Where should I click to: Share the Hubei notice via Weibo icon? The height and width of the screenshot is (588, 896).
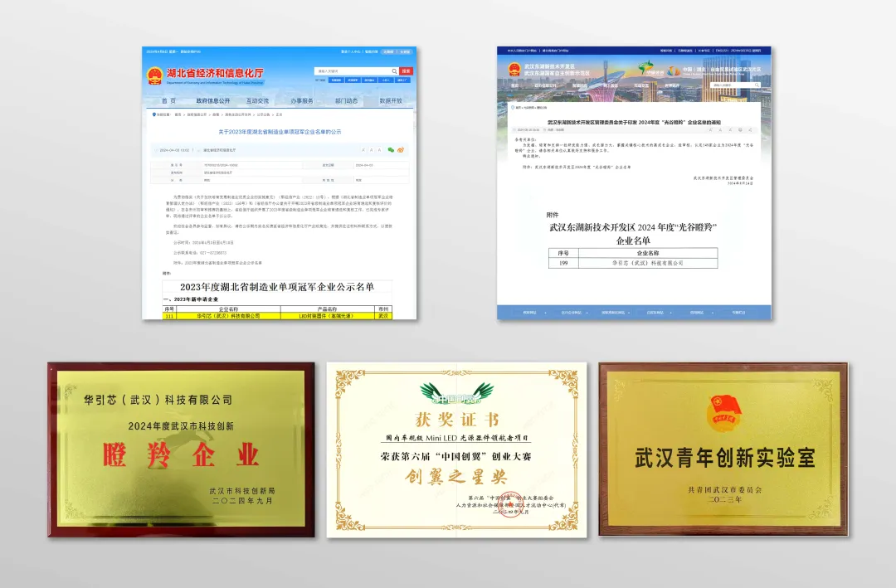click(x=401, y=150)
